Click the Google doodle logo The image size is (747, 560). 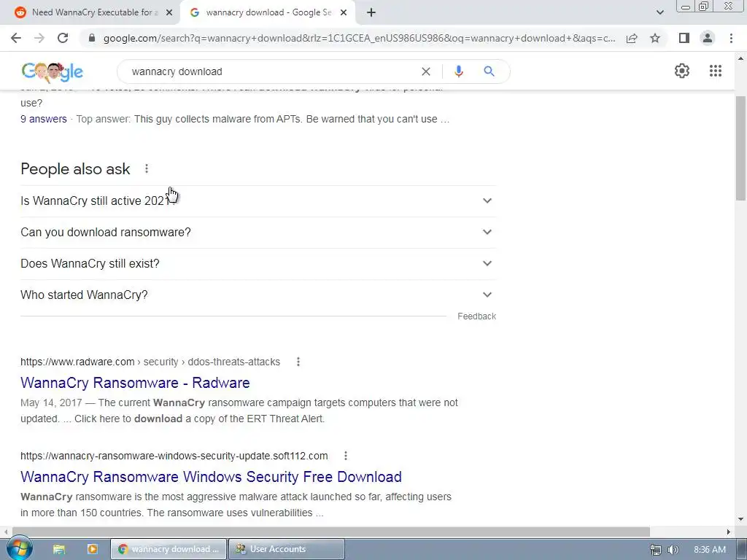pyautogui.click(x=53, y=72)
